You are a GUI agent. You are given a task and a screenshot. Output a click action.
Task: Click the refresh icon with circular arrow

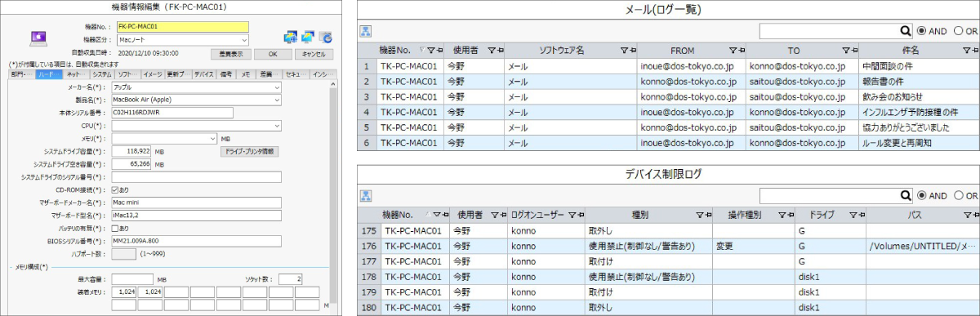point(326,38)
